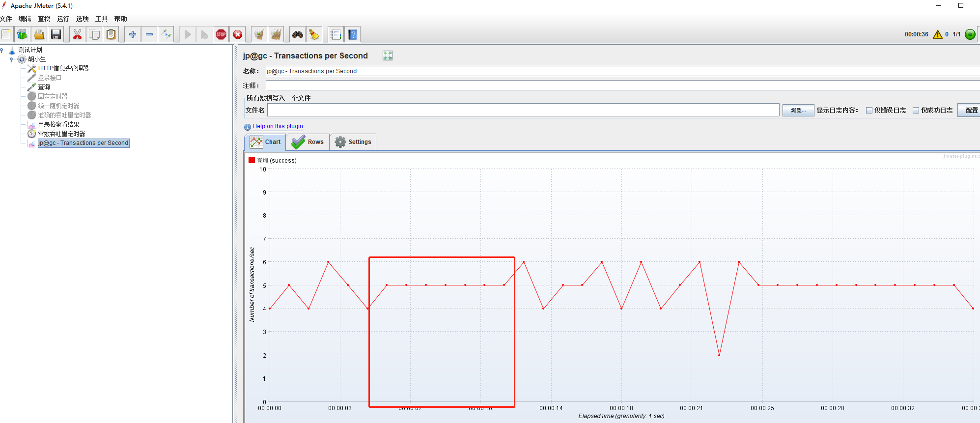Switch to the Settings tab

[353, 142]
